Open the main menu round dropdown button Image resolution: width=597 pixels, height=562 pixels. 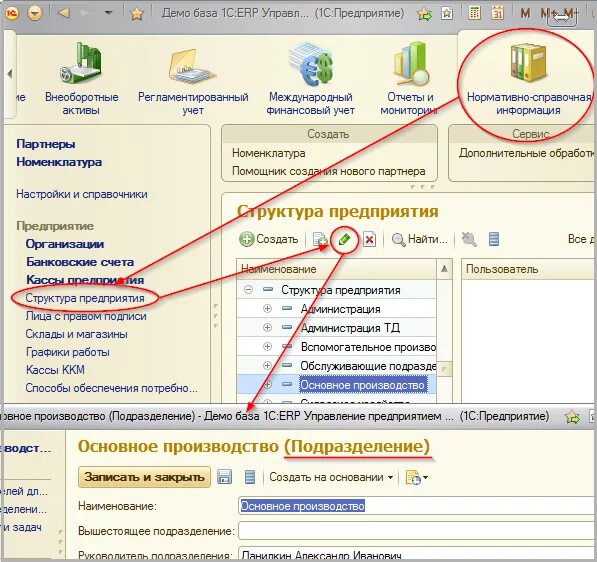(x=35, y=14)
